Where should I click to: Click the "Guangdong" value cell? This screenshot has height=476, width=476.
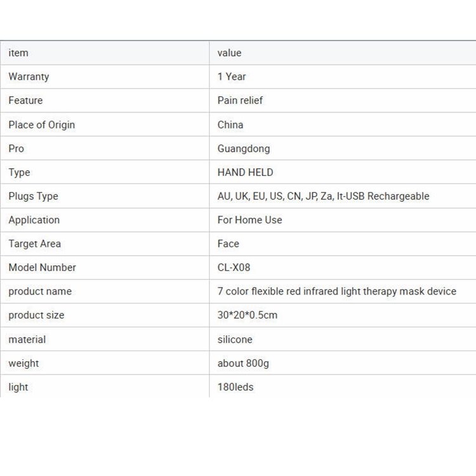pyautogui.click(x=244, y=149)
